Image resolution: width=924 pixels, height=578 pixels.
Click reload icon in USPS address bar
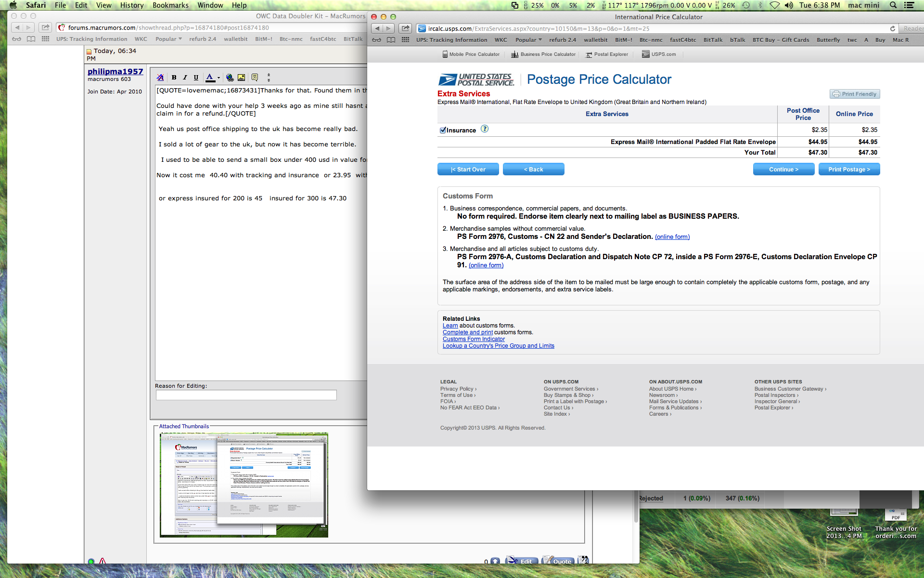click(893, 29)
